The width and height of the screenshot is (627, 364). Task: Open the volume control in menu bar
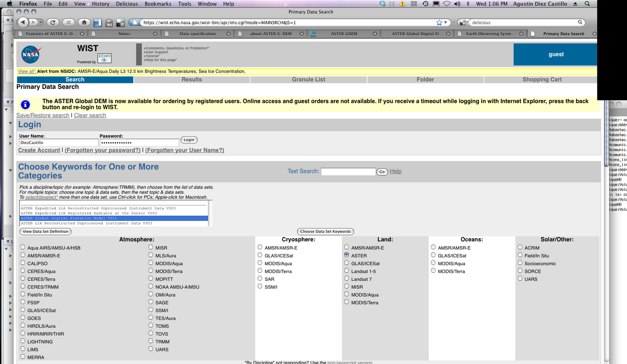tap(457, 4)
